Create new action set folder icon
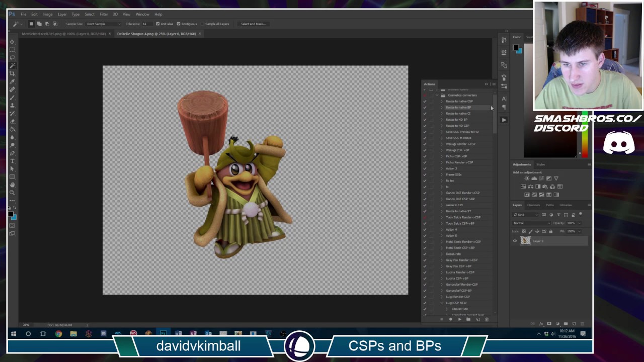644x362 pixels. (x=468, y=319)
